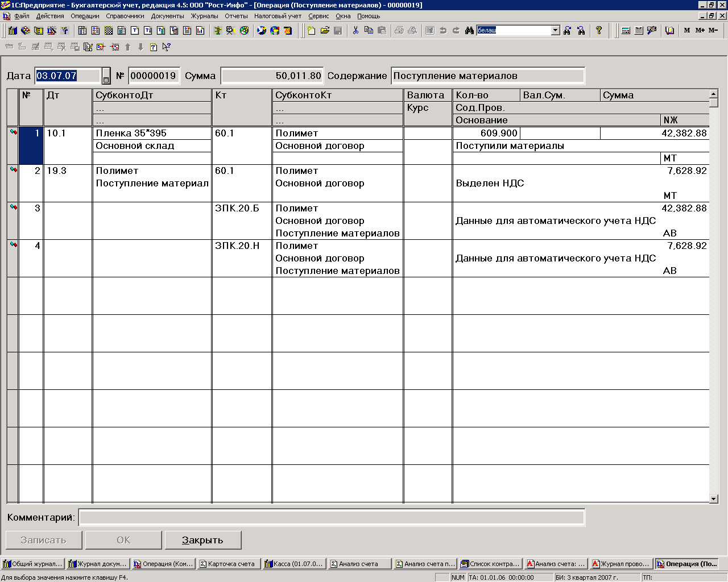
Task: Open the Отчеты menu
Action: click(x=237, y=16)
